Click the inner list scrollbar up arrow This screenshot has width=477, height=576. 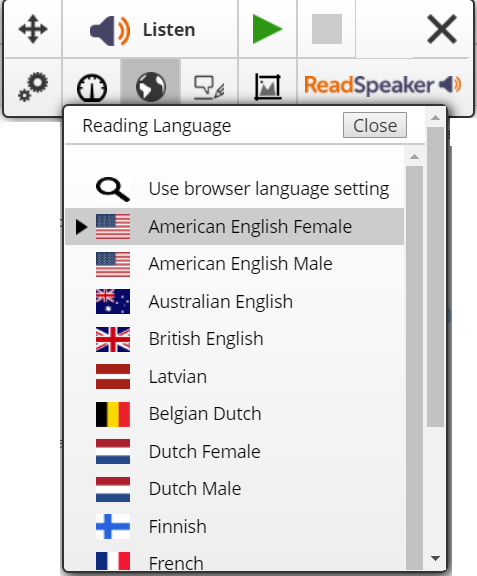[x=415, y=157]
